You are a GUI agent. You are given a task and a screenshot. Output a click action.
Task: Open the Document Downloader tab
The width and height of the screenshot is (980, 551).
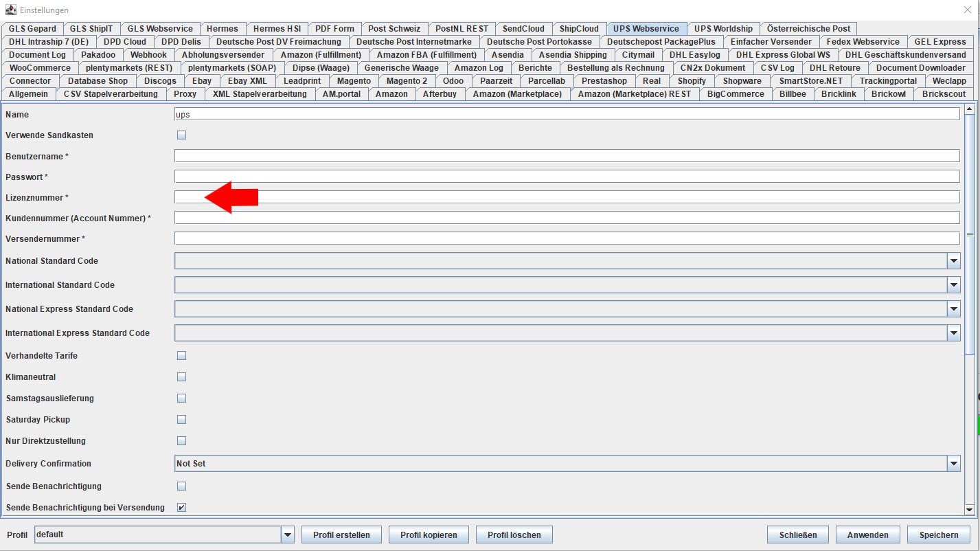tap(920, 68)
